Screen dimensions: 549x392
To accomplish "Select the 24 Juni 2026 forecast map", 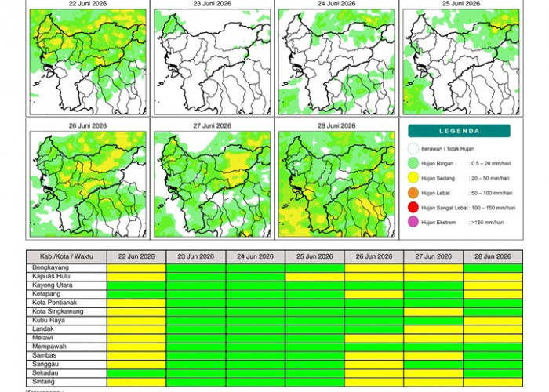I will [336, 62].
